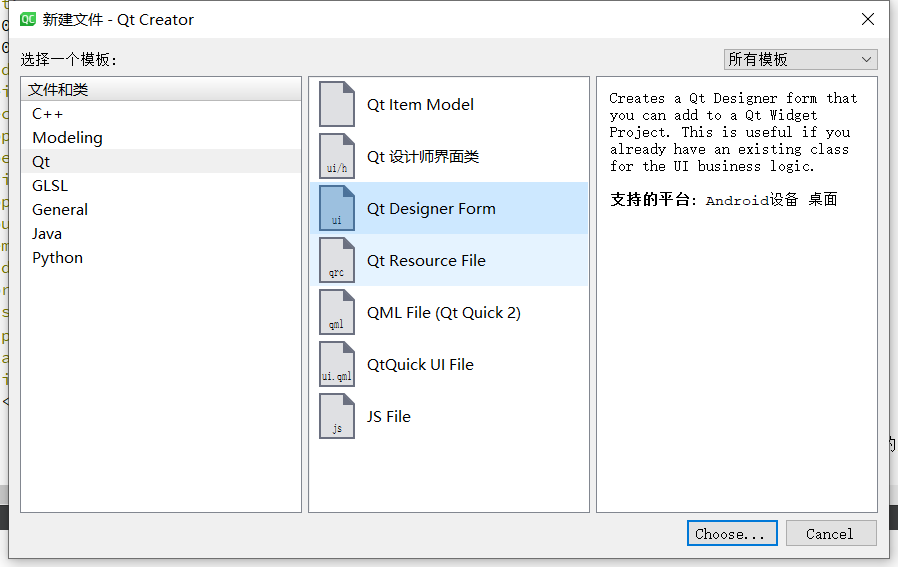The image size is (898, 567).
Task: Choose the QtQuick UI File template
Action: tap(449, 364)
